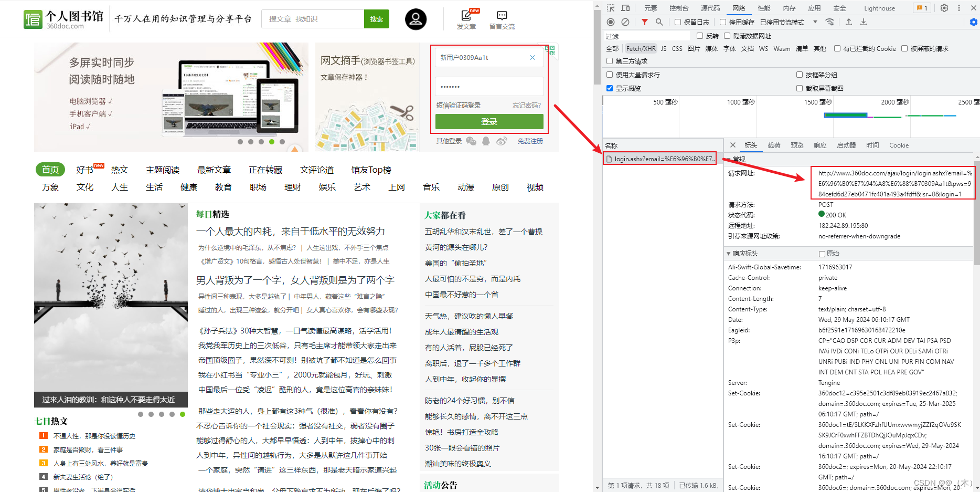Click the 搜文章 找知识 search field

(313, 19)
